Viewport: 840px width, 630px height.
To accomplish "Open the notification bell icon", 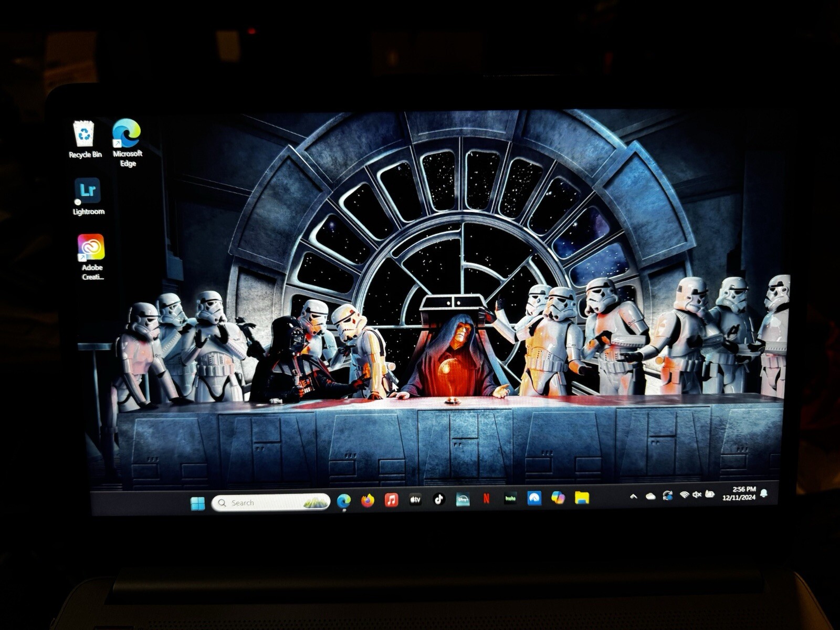I will coord(764,492).
